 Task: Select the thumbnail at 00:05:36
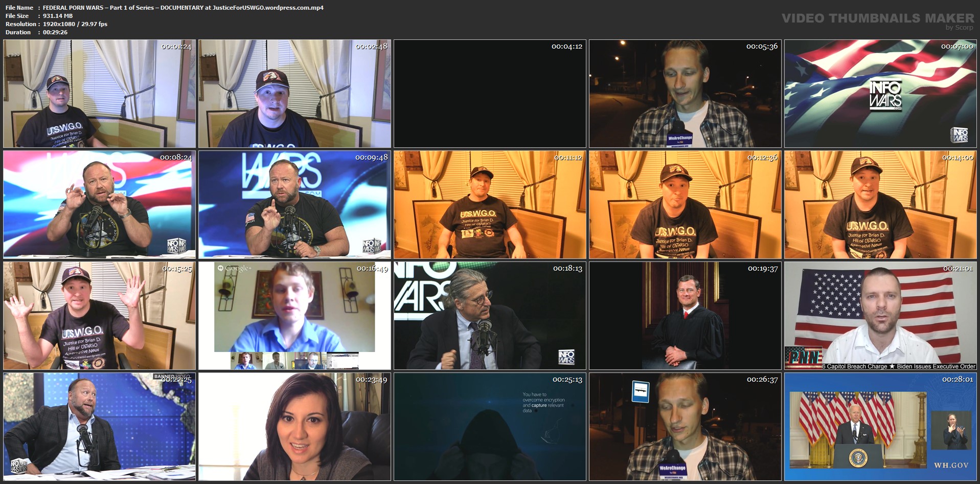685,94
